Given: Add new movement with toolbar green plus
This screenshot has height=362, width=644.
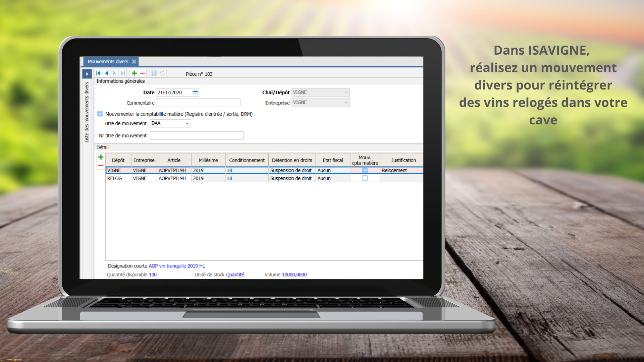Looking at the screenshot, I should click(x=134, y=73).
